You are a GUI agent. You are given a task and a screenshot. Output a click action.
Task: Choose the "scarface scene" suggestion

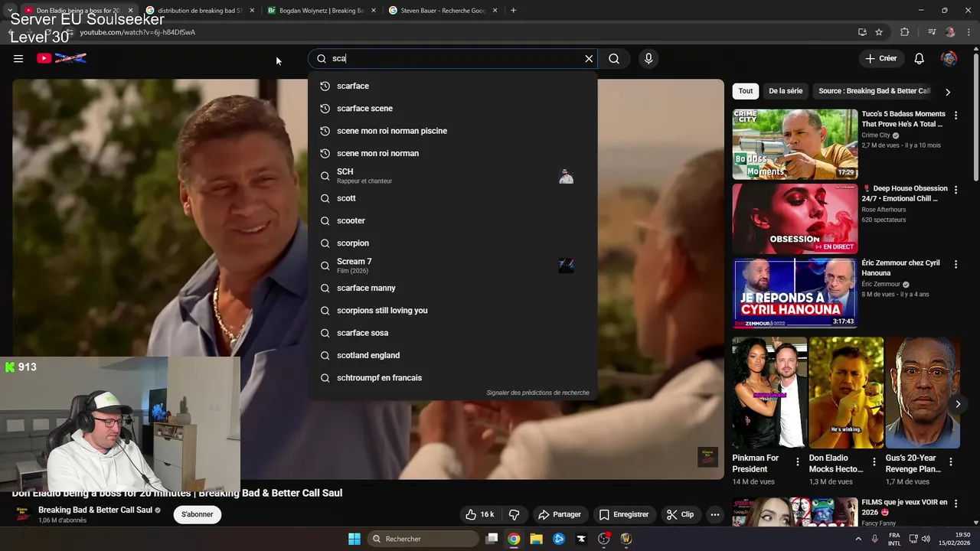pos(452,108)
